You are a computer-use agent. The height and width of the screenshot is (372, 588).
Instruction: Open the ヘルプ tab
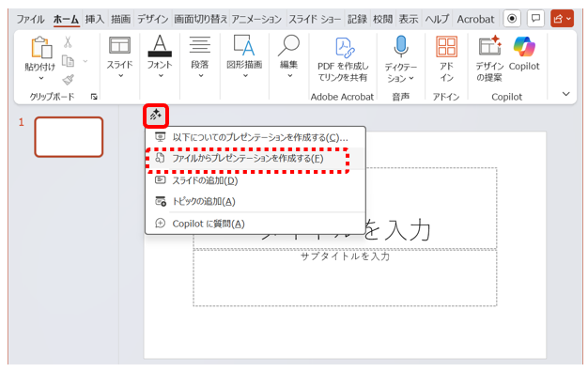pos(438,19)
